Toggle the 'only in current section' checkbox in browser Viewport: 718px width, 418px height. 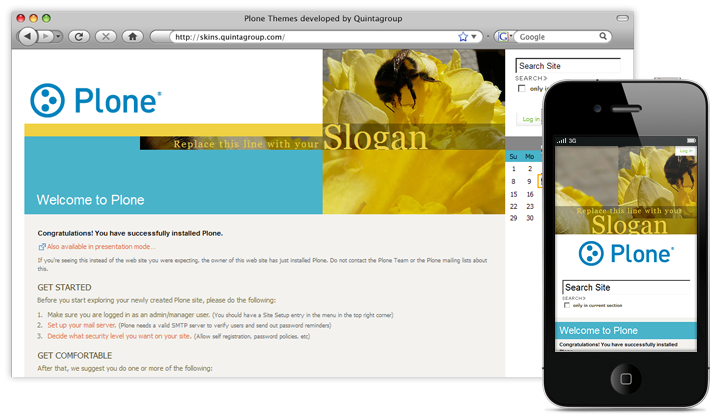coord(522,88)
